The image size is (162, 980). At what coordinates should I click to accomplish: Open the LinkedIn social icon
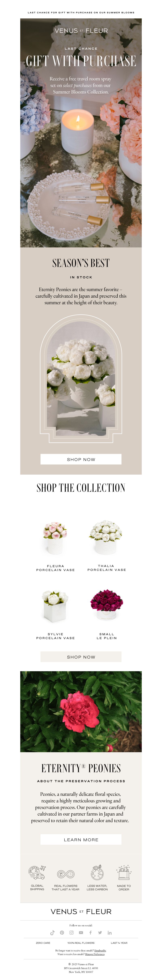110,932
